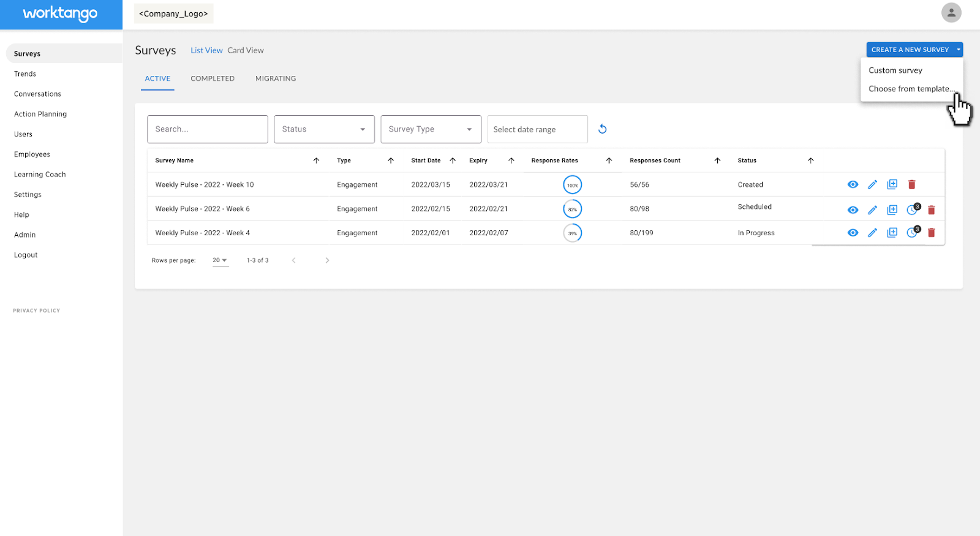
Task: View the Weekly Pulse Week 4 survey
Action: pyautogui.click(x=853, y=233)
